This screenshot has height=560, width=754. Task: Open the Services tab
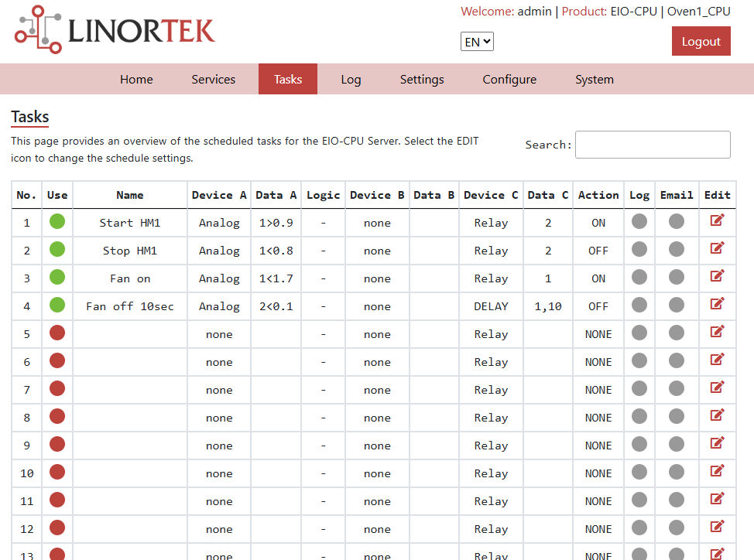pyautogui.click(x=214, y=79)
